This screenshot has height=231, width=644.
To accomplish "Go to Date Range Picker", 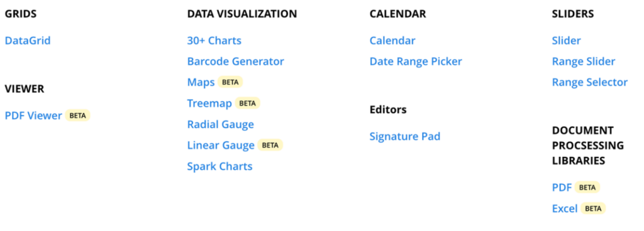I will pyautogui.click(x=416, y=62).
